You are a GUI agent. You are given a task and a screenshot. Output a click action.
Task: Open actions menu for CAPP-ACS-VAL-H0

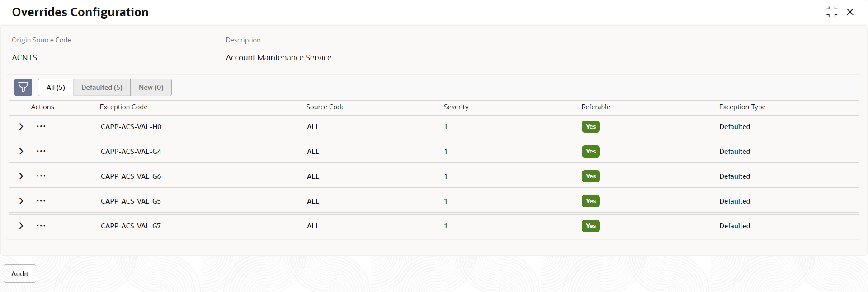[x=41, y=126]
